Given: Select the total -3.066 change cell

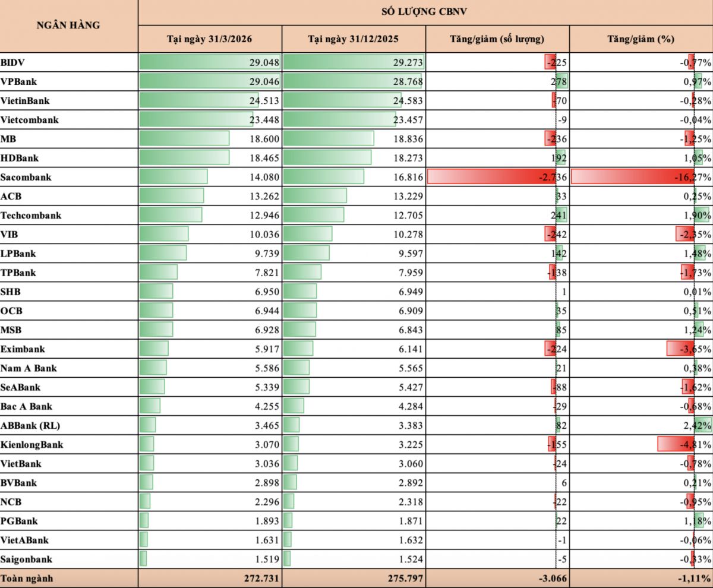Looking at the screenshot, I should pos(497,578).
